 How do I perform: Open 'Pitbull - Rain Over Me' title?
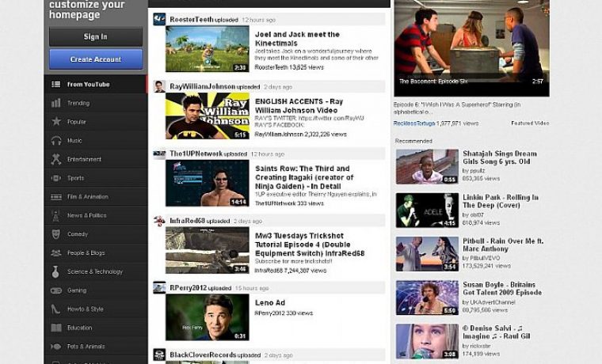click(503, 245)
